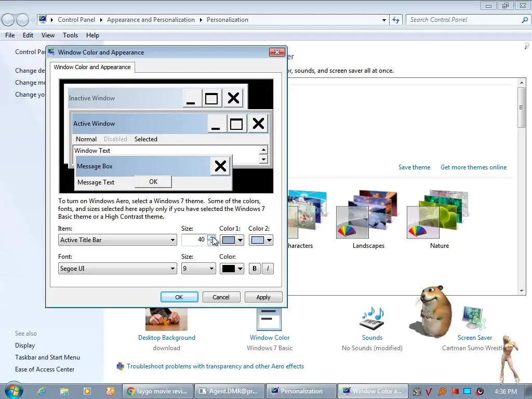Increase item size with spinner up arrow
Screen dimensions: 532x399
click(211, 237)
